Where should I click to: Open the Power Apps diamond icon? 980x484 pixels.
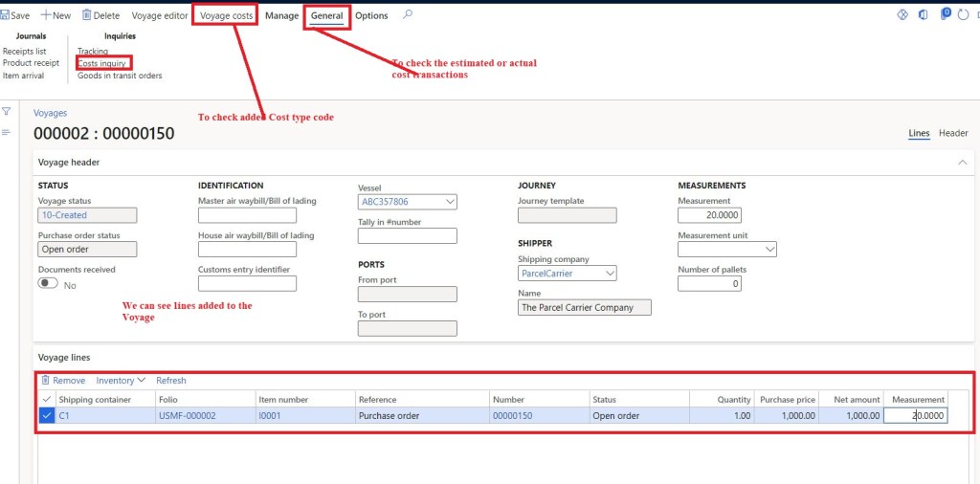tap(902, 15)
